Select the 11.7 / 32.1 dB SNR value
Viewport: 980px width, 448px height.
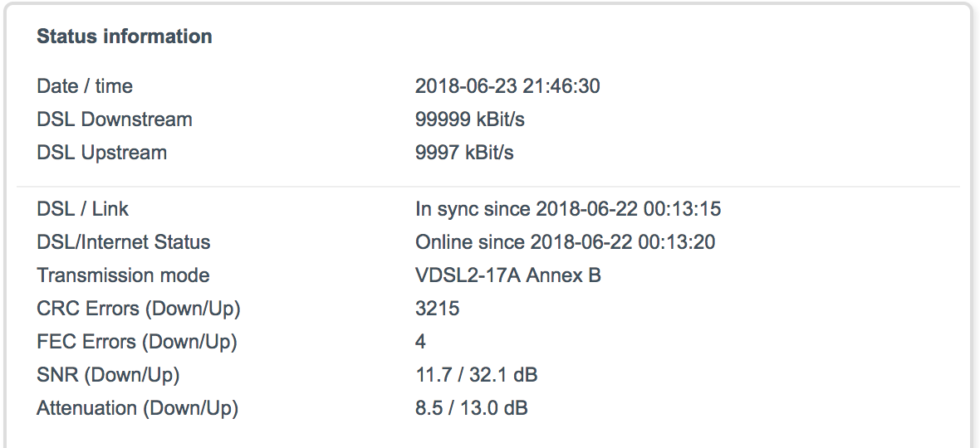477,375
